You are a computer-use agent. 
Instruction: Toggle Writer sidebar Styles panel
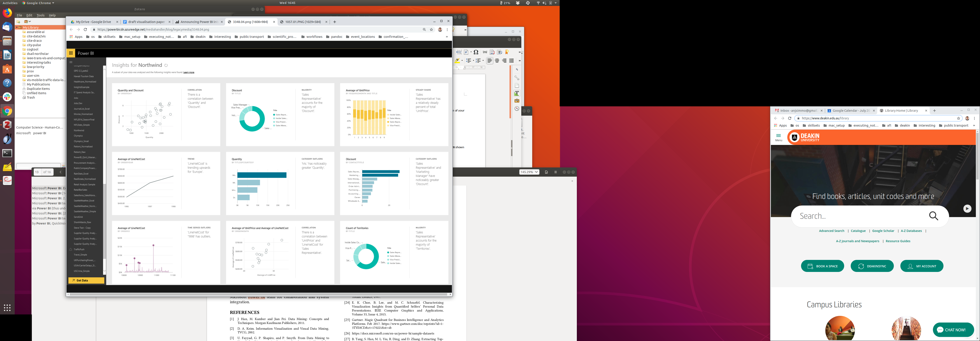pyautogui.click(x=517, y=93)
